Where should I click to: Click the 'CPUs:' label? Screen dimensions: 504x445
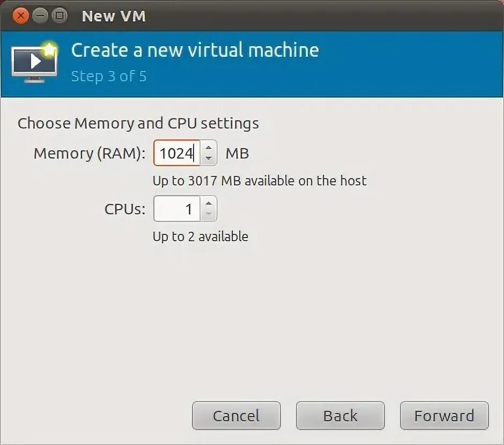(x=125, y=209)
